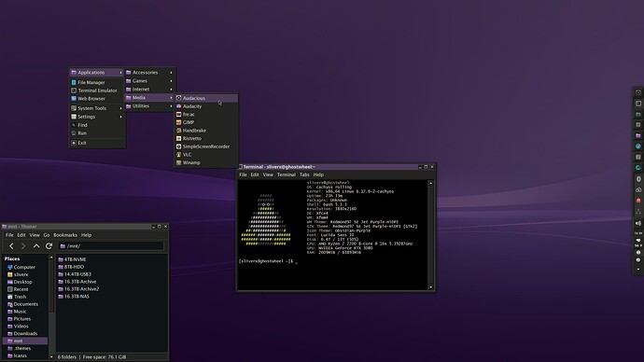Launch Audacious from the Media submenu

pyautogui.click(x=206, y=98)
